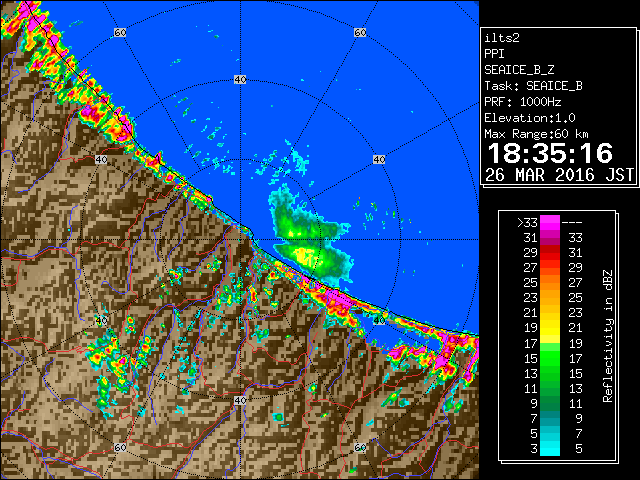Click the 40 range label due north over sea

pyautogui.click(x=240, y=80)
